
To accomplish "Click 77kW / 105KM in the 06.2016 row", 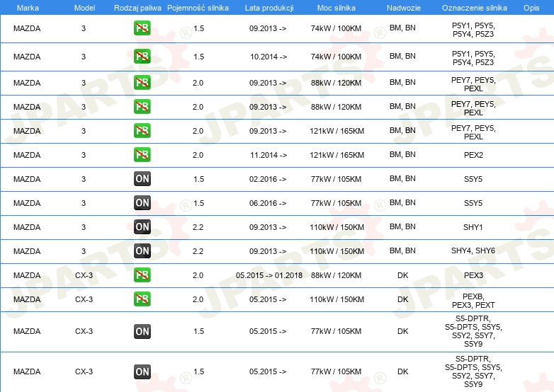I will pos(336,203).
